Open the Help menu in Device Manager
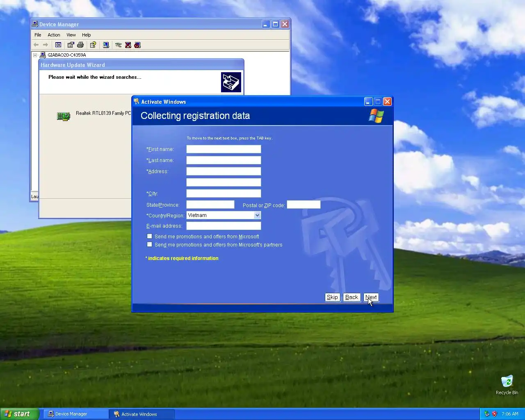Viewport: 525px width, 420px height. point(86,35)
